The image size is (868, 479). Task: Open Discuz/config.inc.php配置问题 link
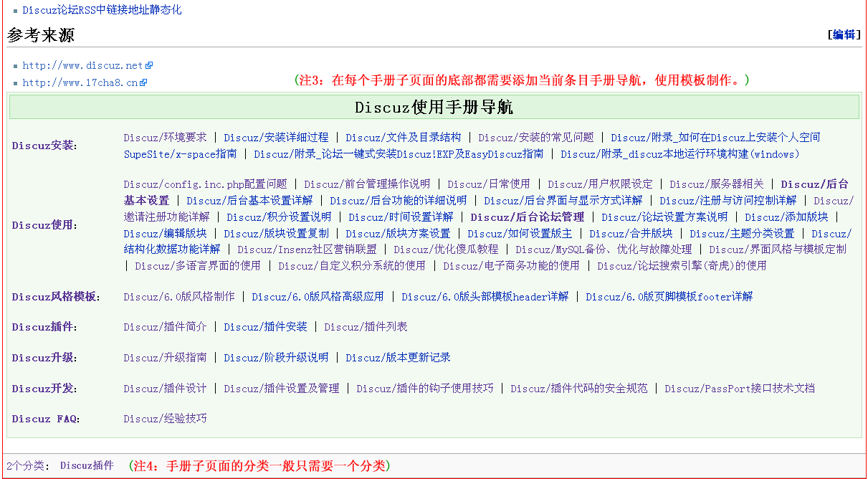coord(205,184)
